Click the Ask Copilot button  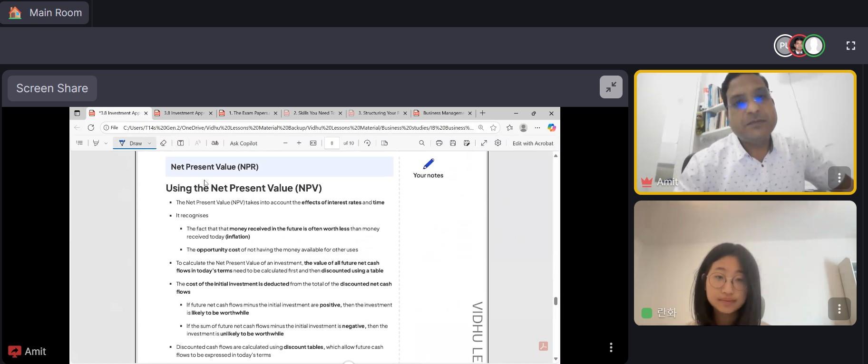(244, 143)
